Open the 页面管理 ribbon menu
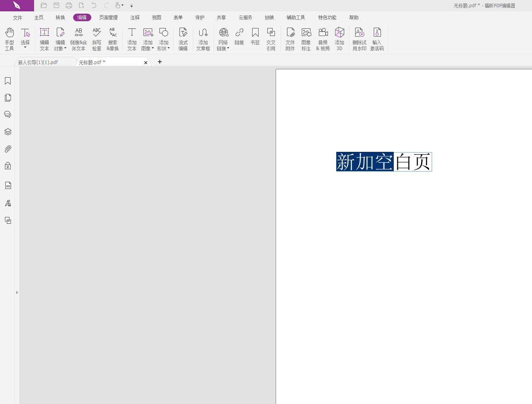The width and height of the screenshot is (532, 404). click(108, 17)
